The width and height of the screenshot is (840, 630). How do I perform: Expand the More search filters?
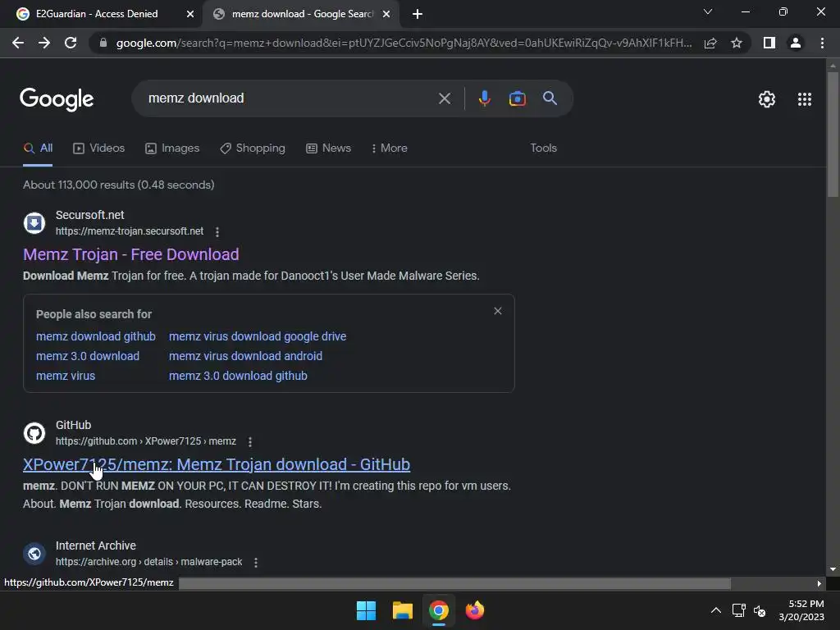click(x=390, y=148)
